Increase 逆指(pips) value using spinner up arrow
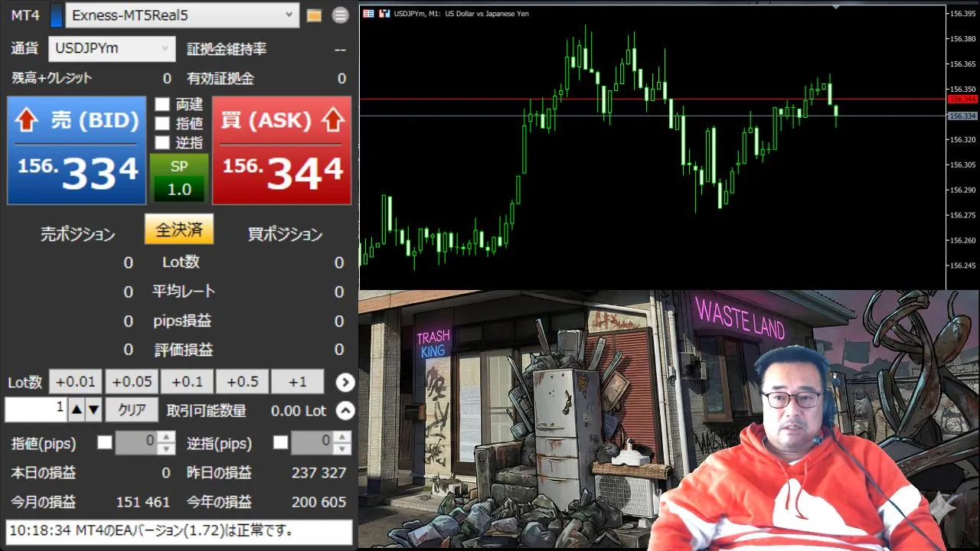The width and height of the screenshot is (980, 551). tap(344, 437)
